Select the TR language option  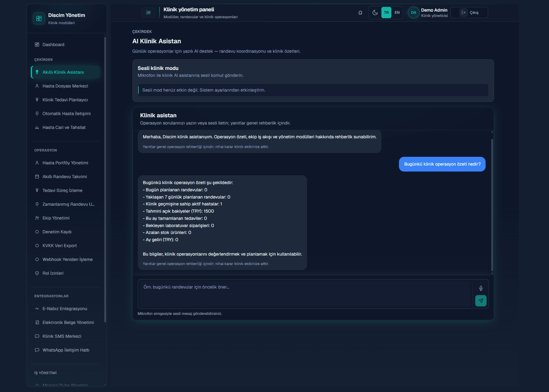[x=386, y=13]
